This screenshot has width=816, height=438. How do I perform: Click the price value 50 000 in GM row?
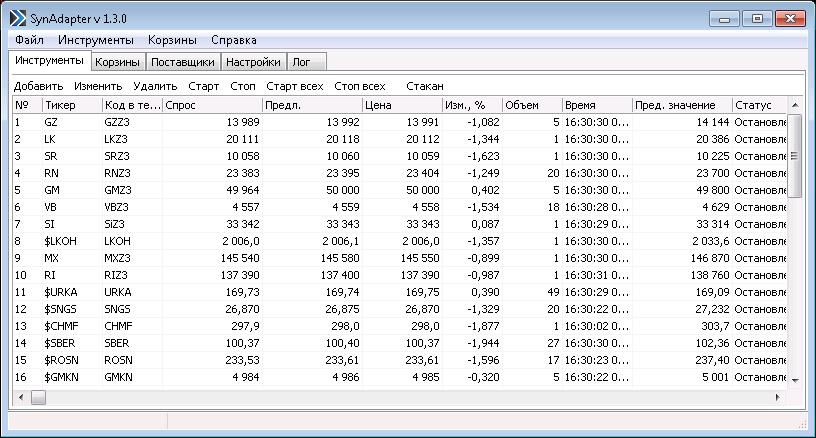[x=423, y=190]
